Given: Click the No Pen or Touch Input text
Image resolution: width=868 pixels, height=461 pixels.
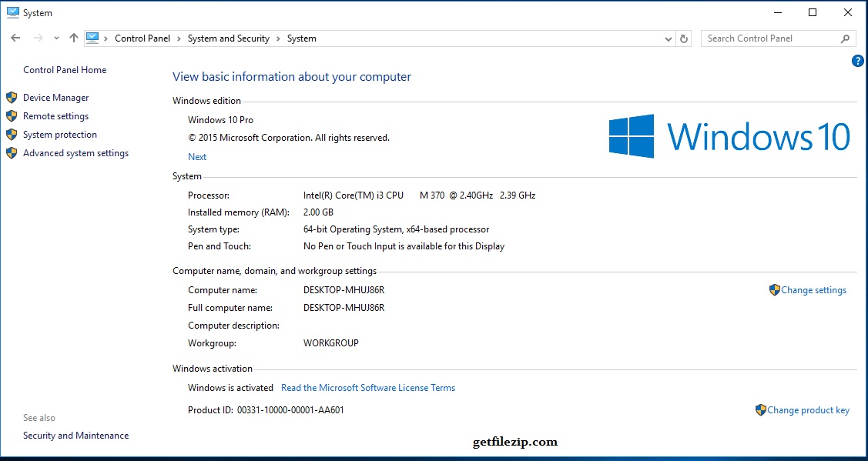Looking at the screenshot, I should (404, 246).
